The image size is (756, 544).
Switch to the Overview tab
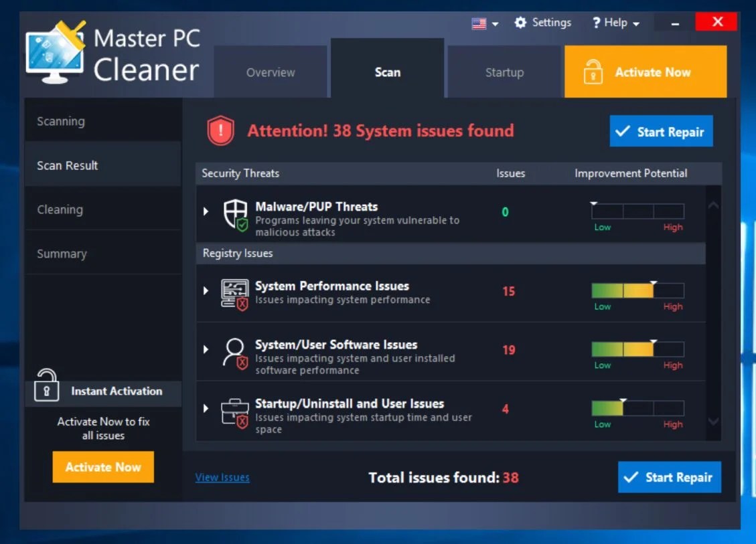coord(271,72)
